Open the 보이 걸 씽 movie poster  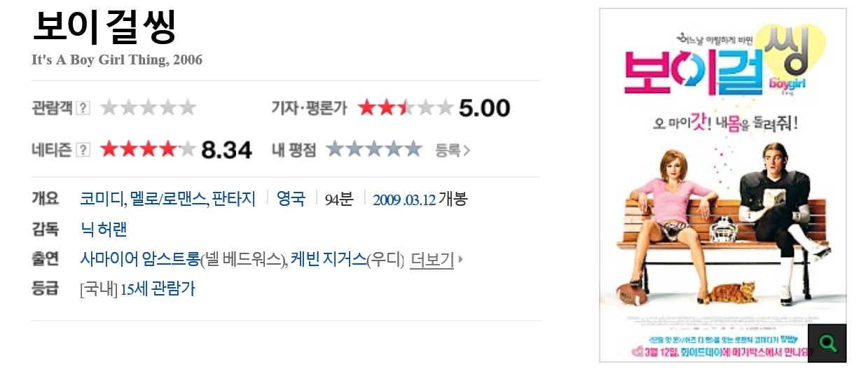pyautogui.click(x=722, y=182)
